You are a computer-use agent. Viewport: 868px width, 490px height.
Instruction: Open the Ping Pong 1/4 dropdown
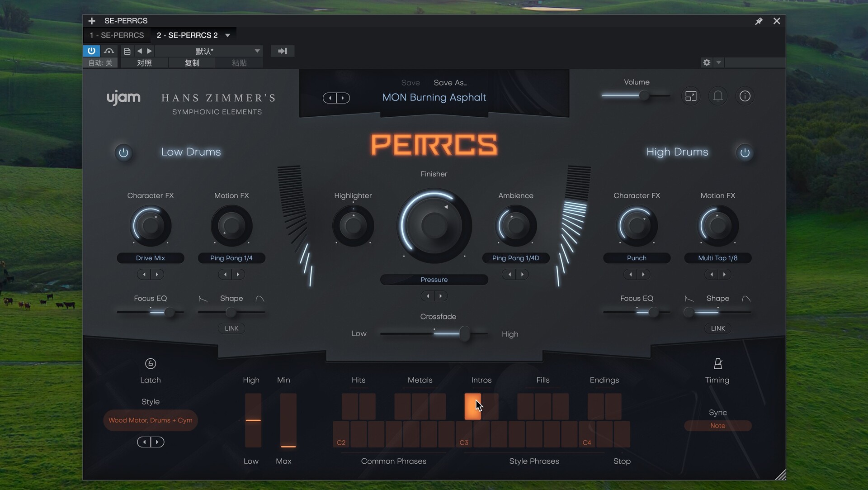point(231,258)
